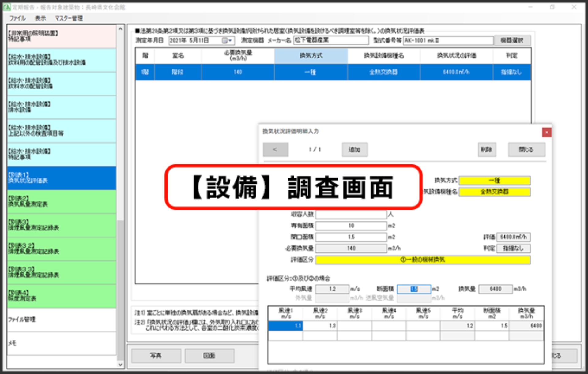Open the マスター管理 menu
Viewport: 588px width, 374px height.
(x=69, y=18)
